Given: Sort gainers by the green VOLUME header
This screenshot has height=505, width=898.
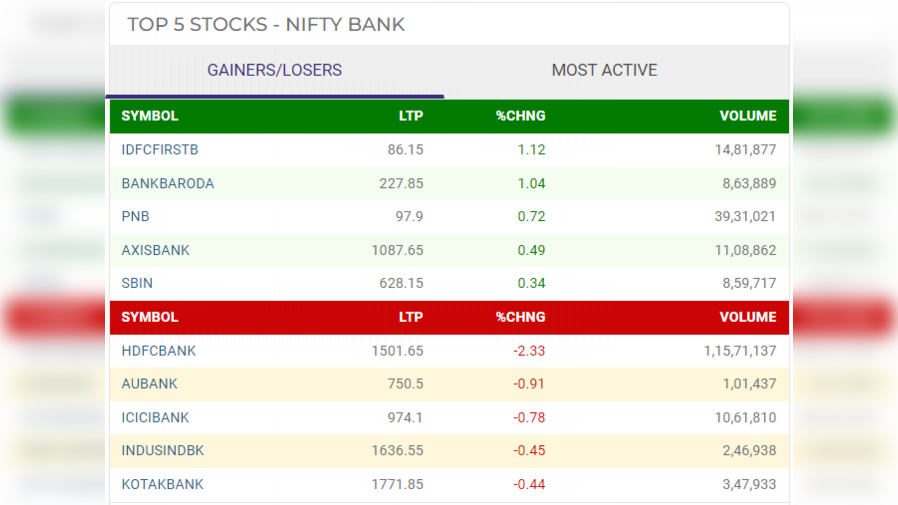Looking at the screenshot, I should click(747, 116).
